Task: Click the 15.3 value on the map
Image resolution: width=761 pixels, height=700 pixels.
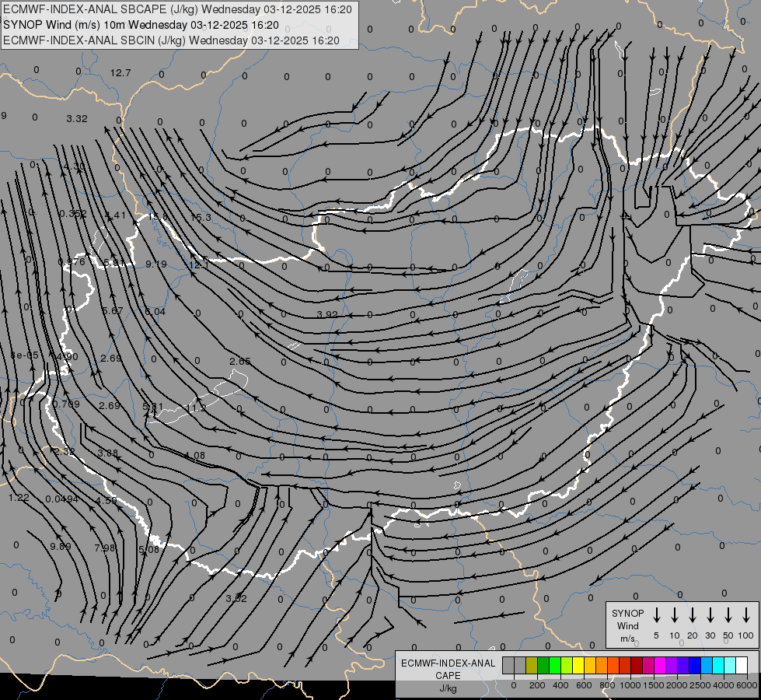Action: point(201,218)
